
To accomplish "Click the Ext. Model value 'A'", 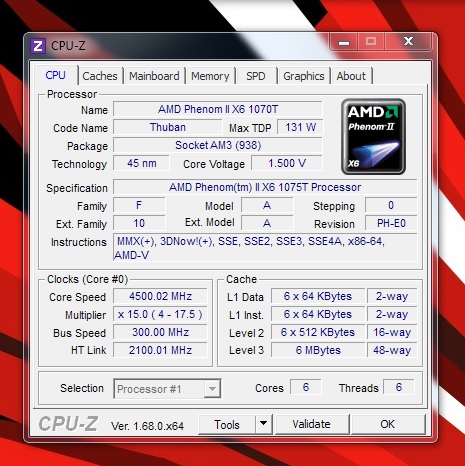I will click(x=267, y=223).
